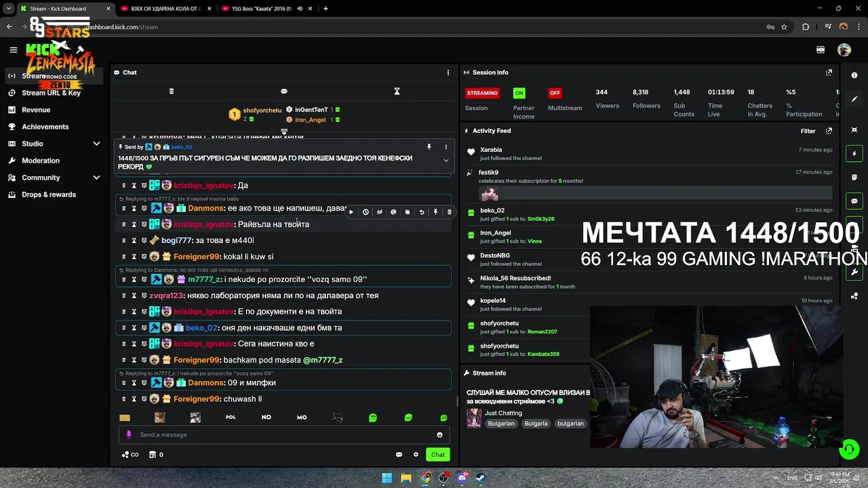Expand the pinned message chevron
The width and height of the screenshot is (868, 488).
pos(446,161)
